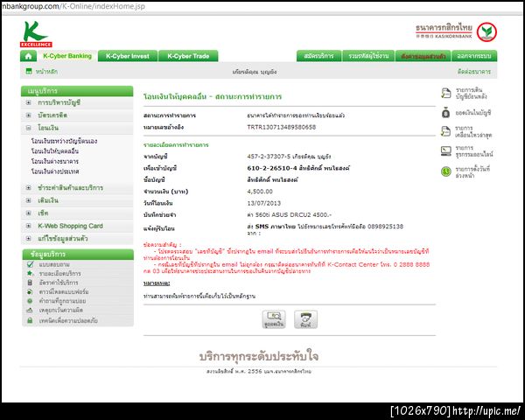Image resolution: width=525 pixels, height=420 pixels.
Task: Click the service fee rates icon
Action: 30,283
